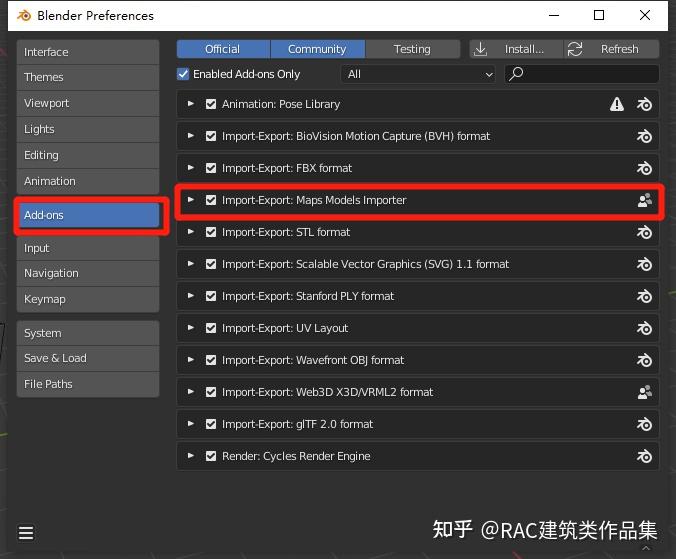
Task: Disable the Stanford PLY format add-on
Action: coord(211,296)
